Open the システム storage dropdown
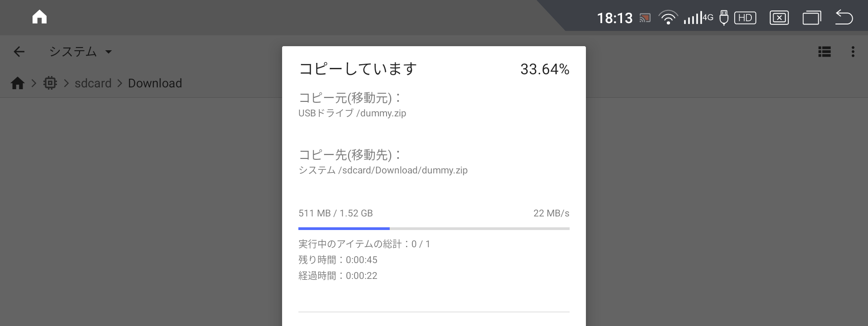The image size is (868, 326). click(80, 52)
